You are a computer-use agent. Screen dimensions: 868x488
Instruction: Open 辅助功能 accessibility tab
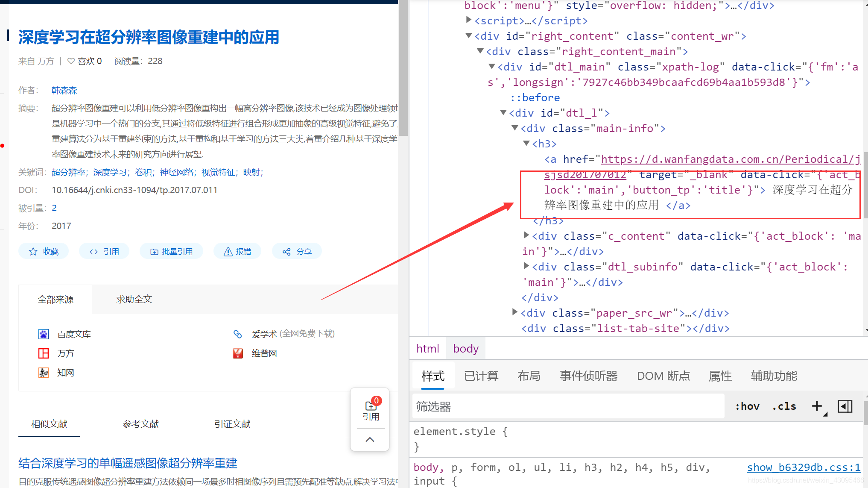tap(774, 376)
